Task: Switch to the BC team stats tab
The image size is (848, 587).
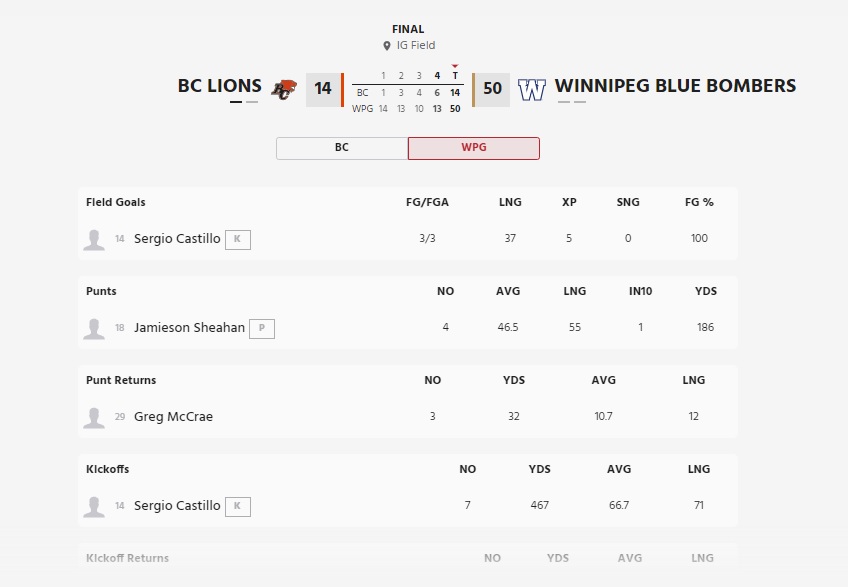Action: pos(342,148)
